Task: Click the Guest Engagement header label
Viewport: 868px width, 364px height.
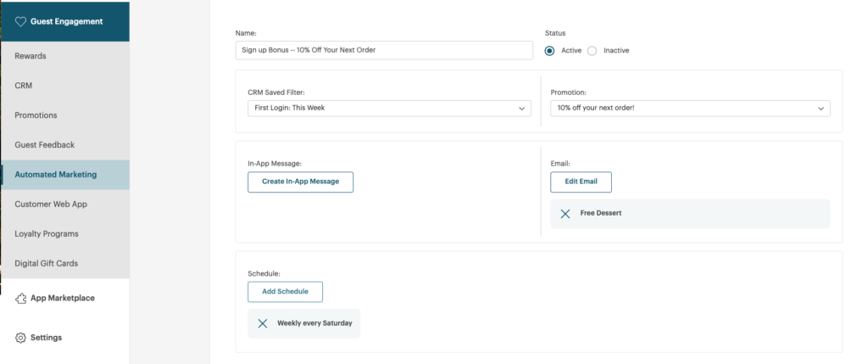Action: (x=66, y=21)
